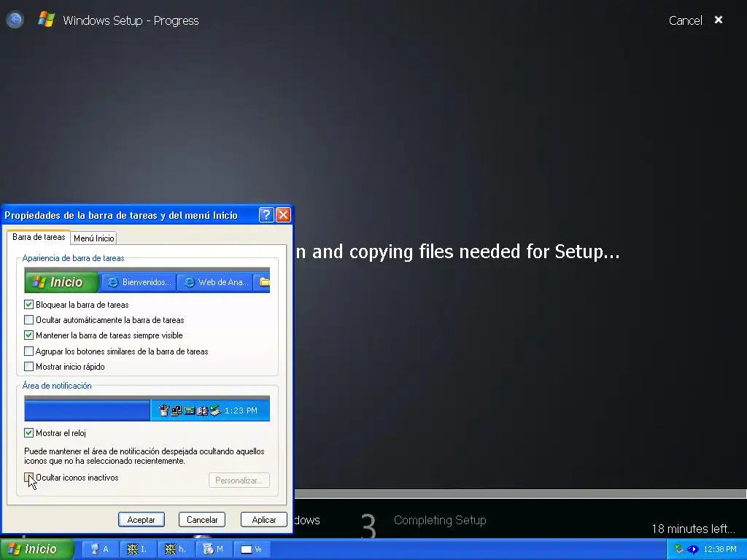Activate the taskbar button labeled M
Image resolution: width=747 pixels, height=560 pixels.
[x=212, y=549]
